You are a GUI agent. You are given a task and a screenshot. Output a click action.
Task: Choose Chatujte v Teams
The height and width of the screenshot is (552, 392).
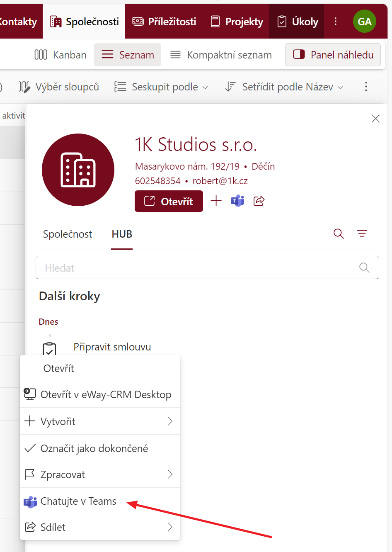[100, 501]
